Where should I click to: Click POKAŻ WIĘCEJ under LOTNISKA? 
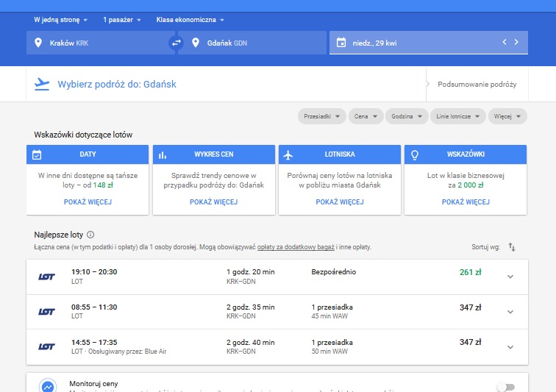[340, 202]
